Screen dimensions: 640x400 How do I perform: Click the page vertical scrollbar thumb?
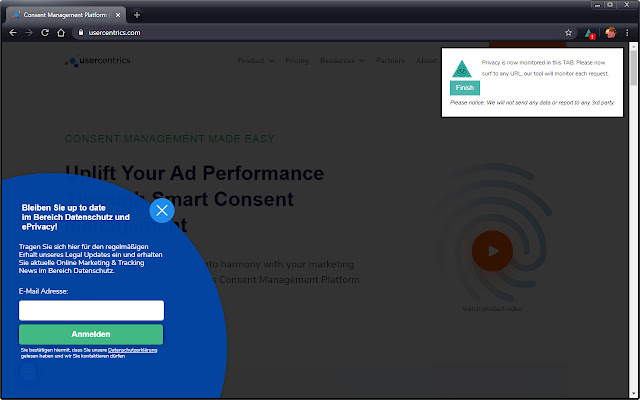point(633,68)
